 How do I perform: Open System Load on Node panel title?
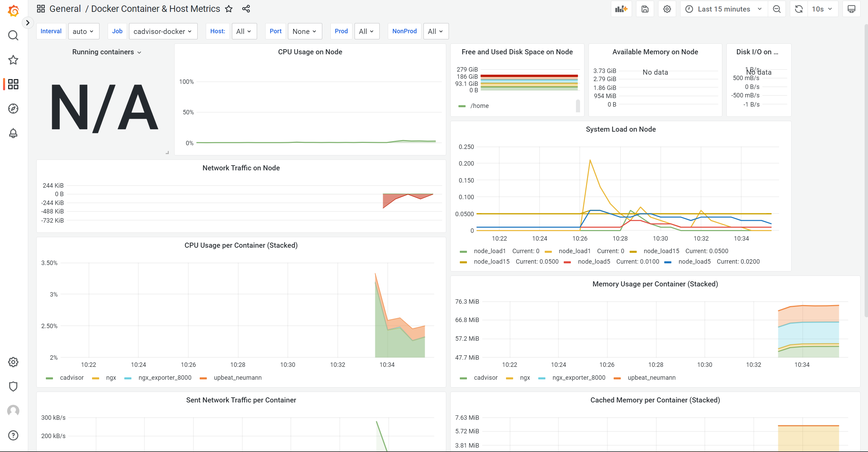621,129
